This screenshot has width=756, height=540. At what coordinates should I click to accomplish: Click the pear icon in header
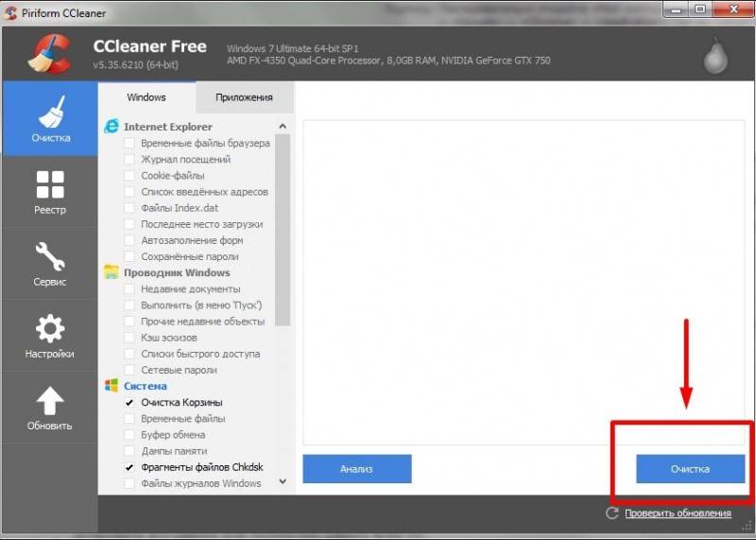pyautogui.click(x=715, y=55)
